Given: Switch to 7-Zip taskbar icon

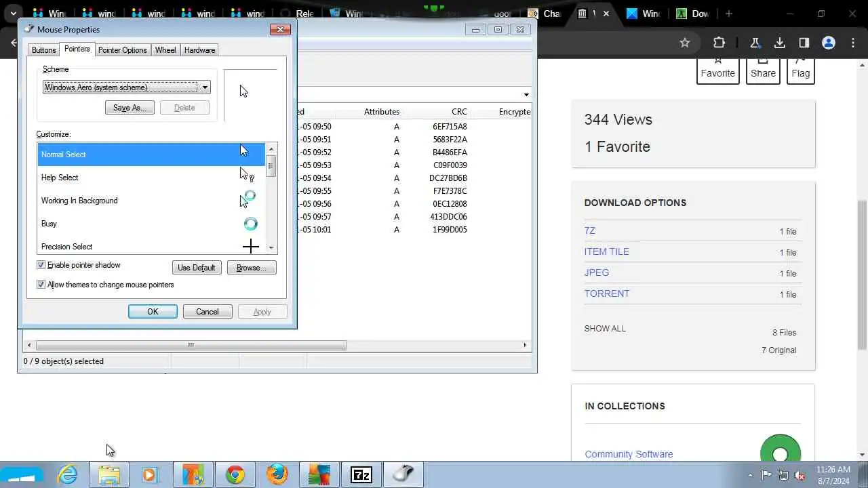Looking at the screenshot, I should click(361, 474).
